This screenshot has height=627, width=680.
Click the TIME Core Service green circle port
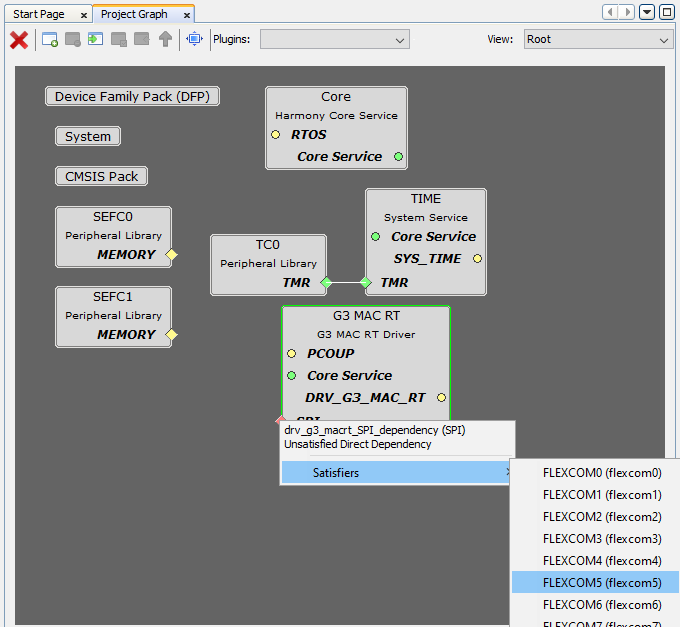[x=376, y=236]
